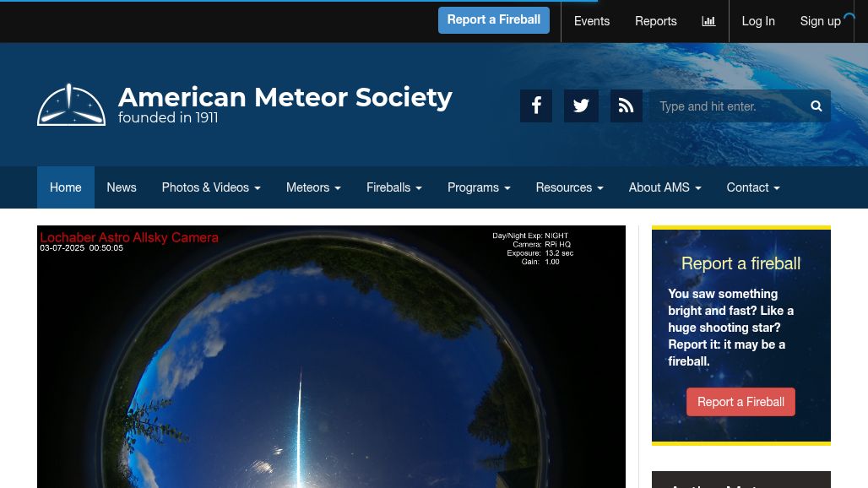868x488 pixels.
Task: Click the search magnifier icon
Action: (816, 106)
